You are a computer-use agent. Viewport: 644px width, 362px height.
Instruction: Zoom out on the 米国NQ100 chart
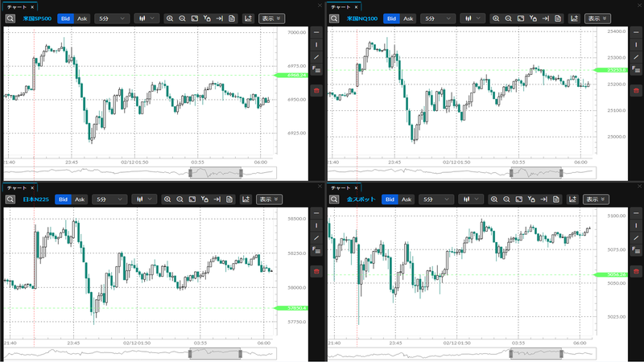[x=508, y=19]
